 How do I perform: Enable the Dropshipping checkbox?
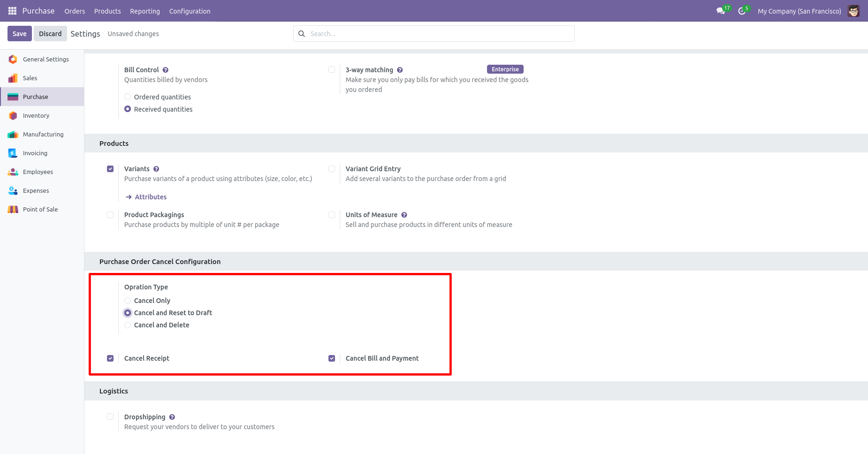tap(110, 416)
